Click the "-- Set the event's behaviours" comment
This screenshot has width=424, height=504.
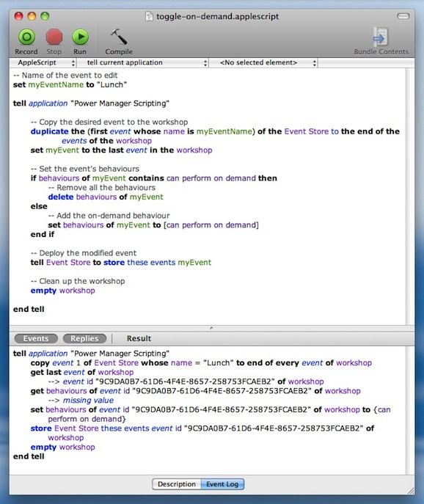coord(85,169)
